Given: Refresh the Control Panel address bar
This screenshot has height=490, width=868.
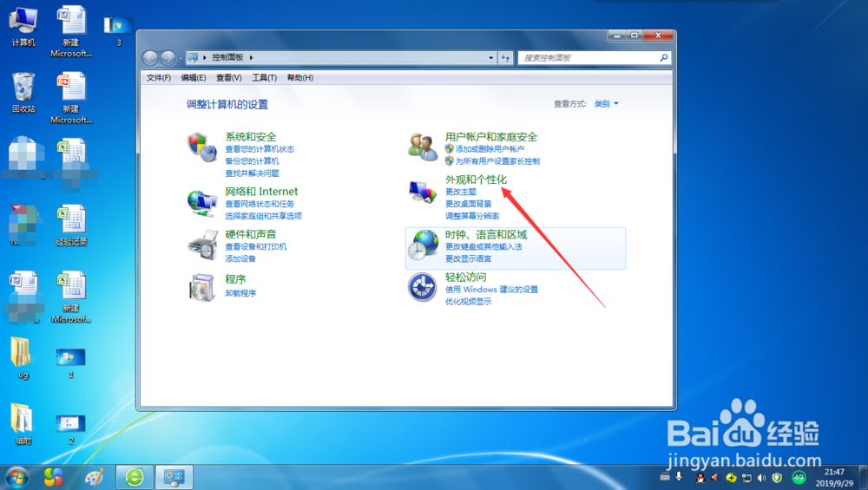Looking at the screenshot, I should (x=505, y=57).
